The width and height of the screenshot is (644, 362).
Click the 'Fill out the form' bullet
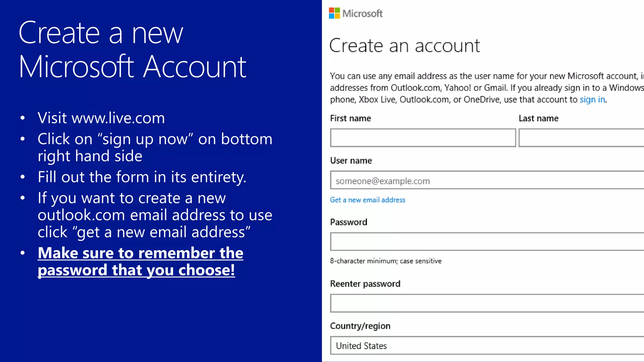click(142, 177)
